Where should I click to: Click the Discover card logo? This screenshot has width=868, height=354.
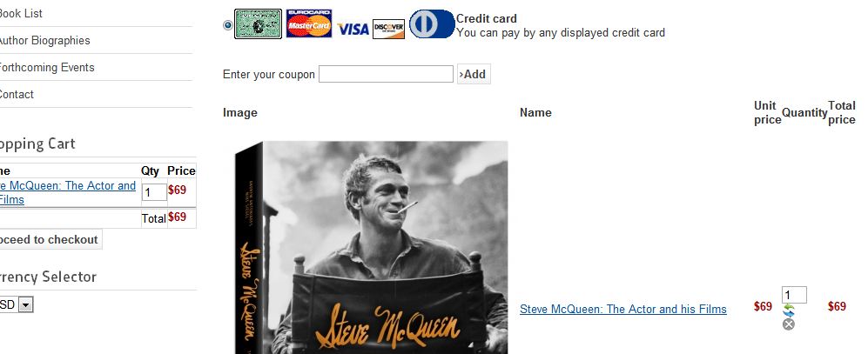[x=388, y=29]
